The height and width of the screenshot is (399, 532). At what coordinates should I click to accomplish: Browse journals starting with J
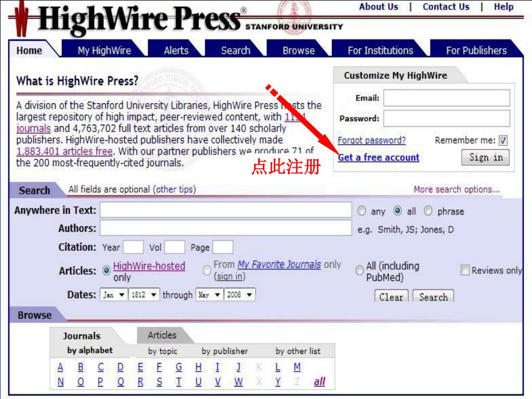coord(238,367)
